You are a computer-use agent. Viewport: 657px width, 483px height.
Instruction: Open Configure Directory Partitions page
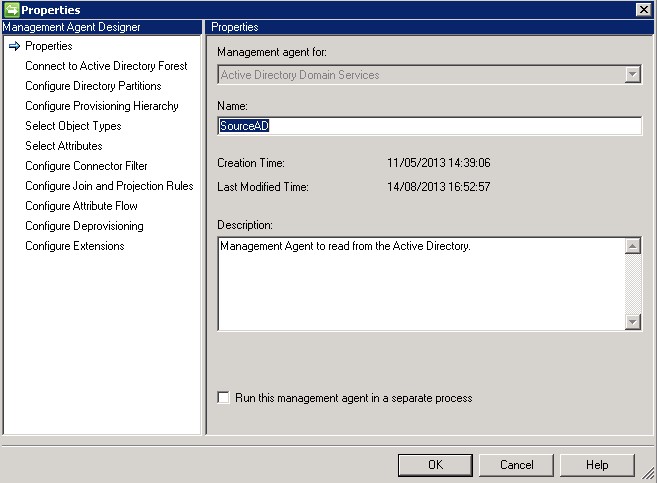[93, 86]
